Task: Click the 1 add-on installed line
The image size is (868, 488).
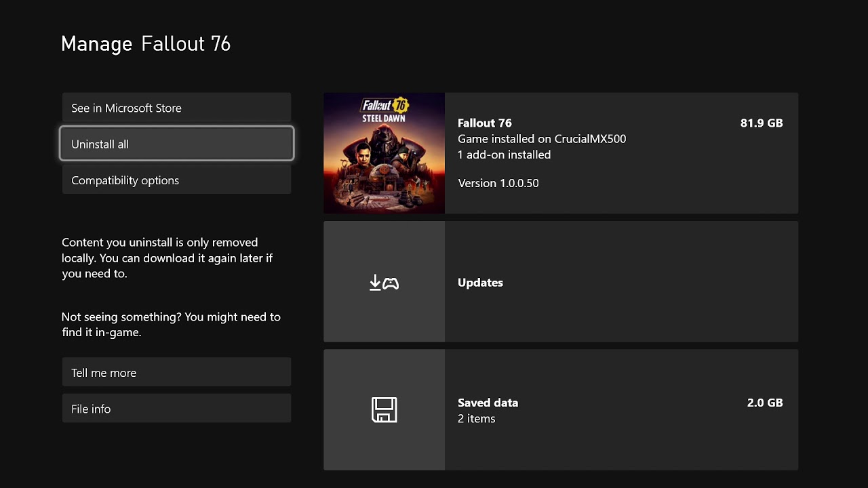Action: (x=504, y=155)
